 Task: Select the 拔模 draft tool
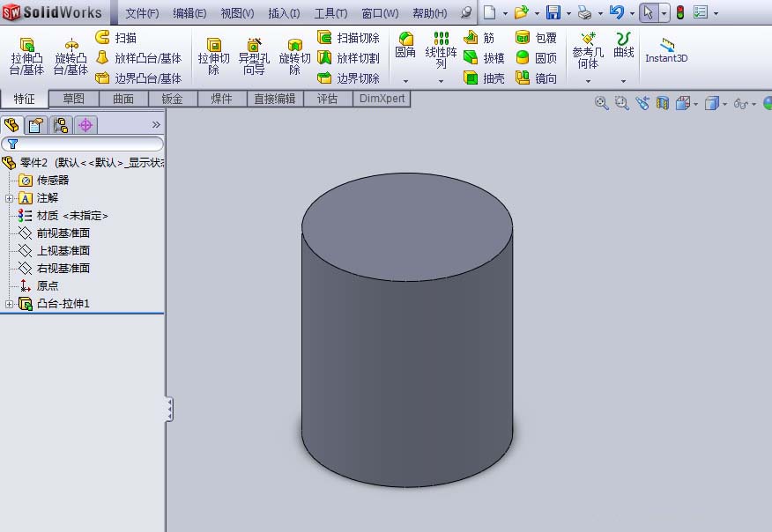(x=484, y=57)
